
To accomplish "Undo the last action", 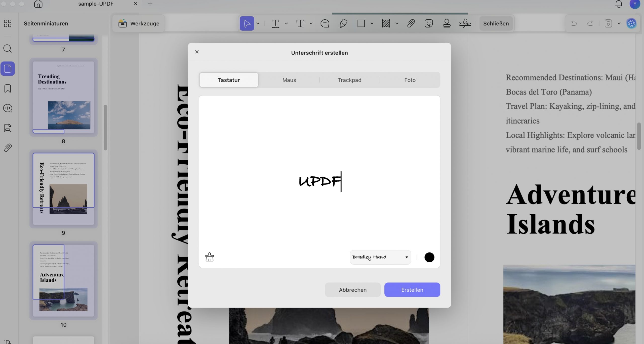I will point(574,23).
